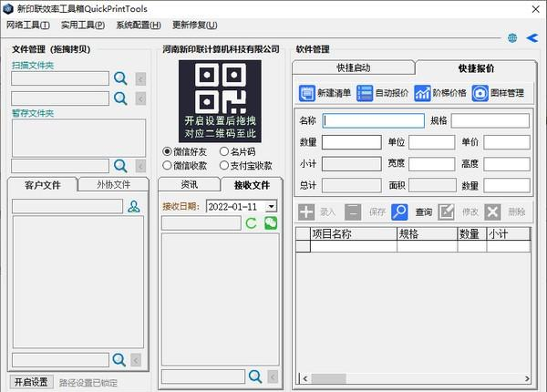Click the customer user icon in 客户文件 tab
The image size is (547, 392).
tap(134, 206)
